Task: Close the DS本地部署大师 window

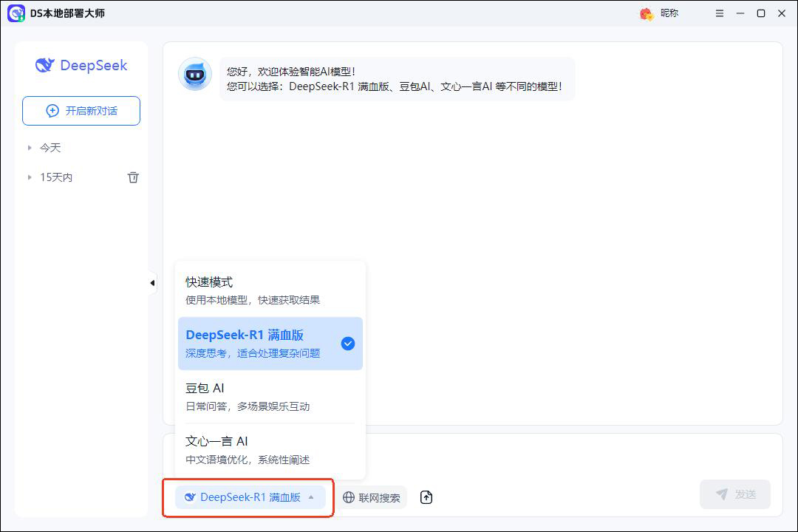Action: [x=782, y=13]
